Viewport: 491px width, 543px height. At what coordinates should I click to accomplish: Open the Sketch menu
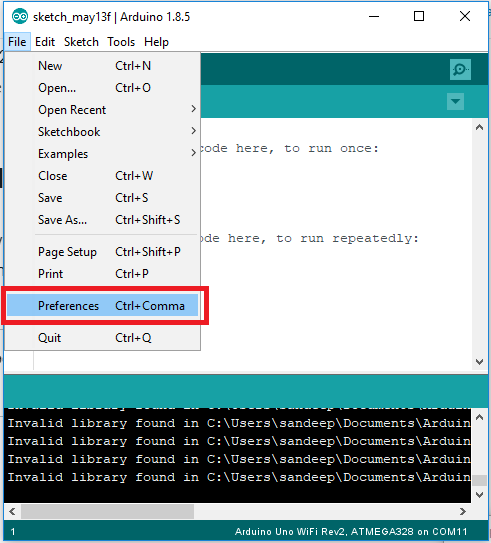81,42
